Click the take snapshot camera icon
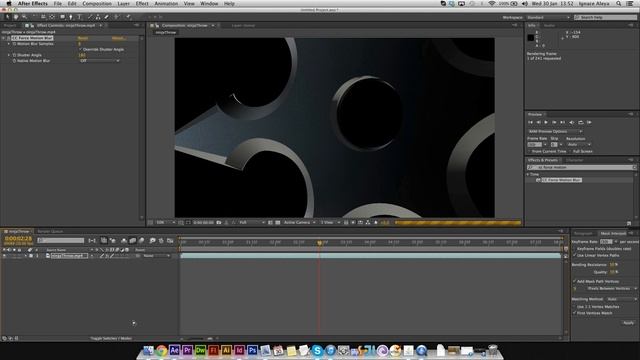 point(219,222)
